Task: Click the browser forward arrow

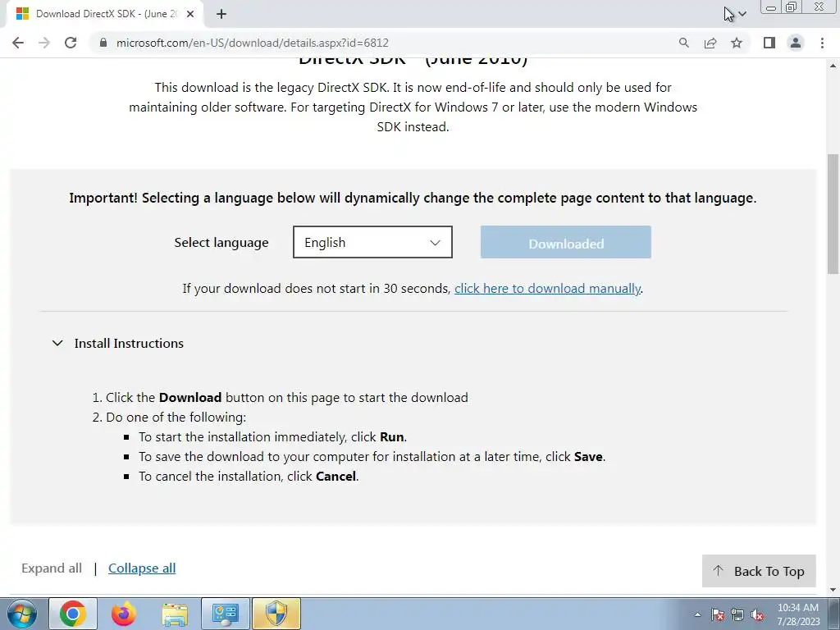Action: (44, 43)
